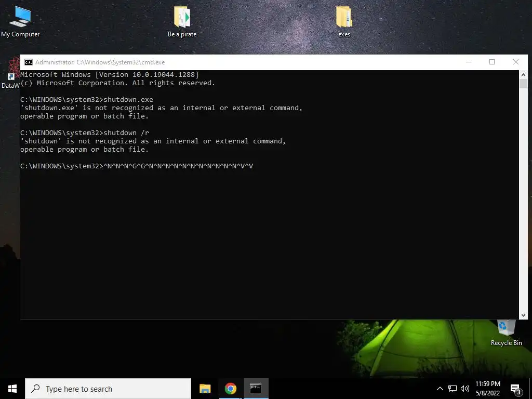The height and width of the screenshot is (399, 532).
Task: Click the taskbar clock showing 11:59 PM
Action: (x=487, y=389)
